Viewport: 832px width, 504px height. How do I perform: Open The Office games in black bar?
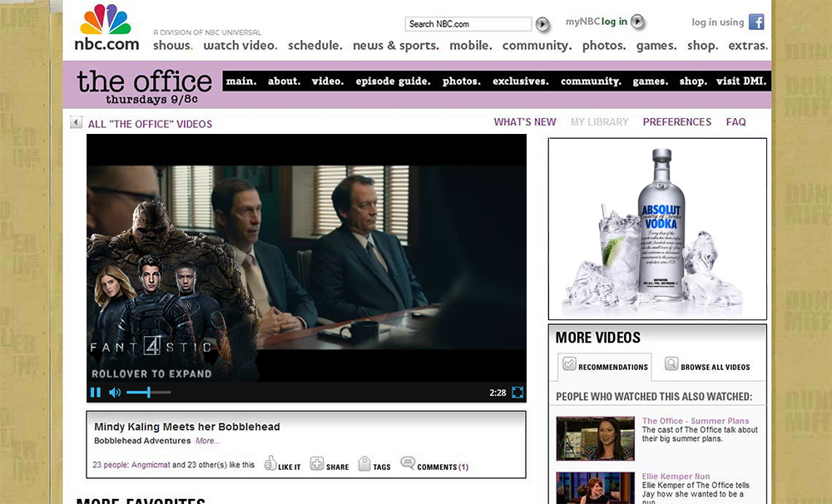pos(650,82)
